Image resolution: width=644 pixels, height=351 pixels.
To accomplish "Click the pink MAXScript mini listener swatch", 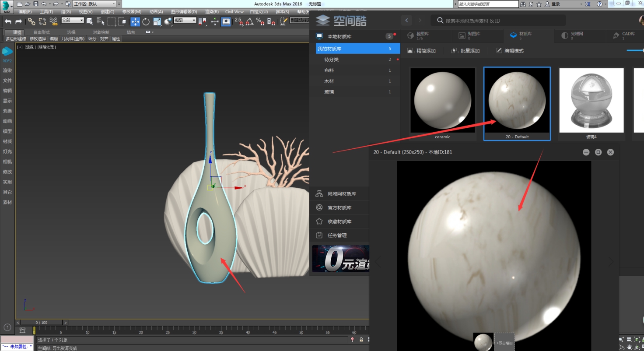I will point(17,339).
